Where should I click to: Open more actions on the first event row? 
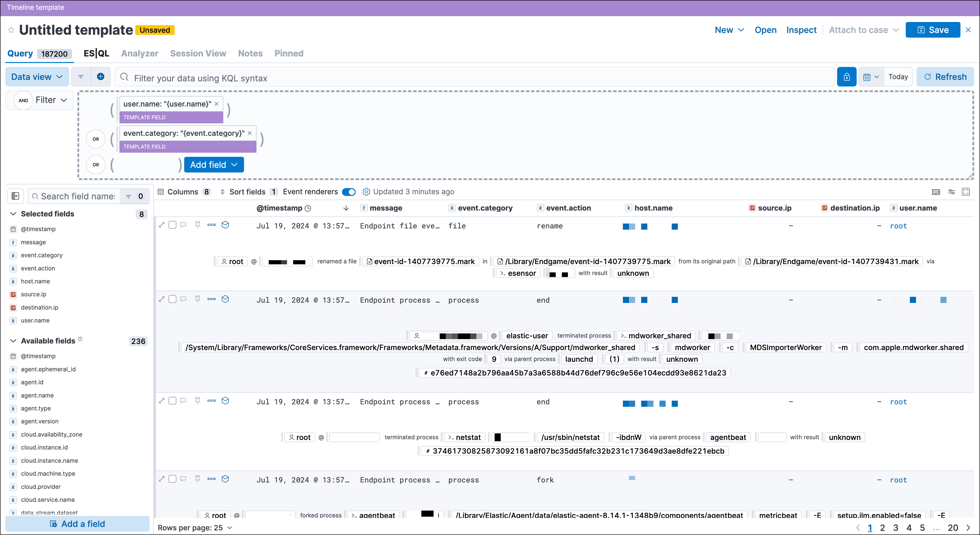[x=211, y=225]
